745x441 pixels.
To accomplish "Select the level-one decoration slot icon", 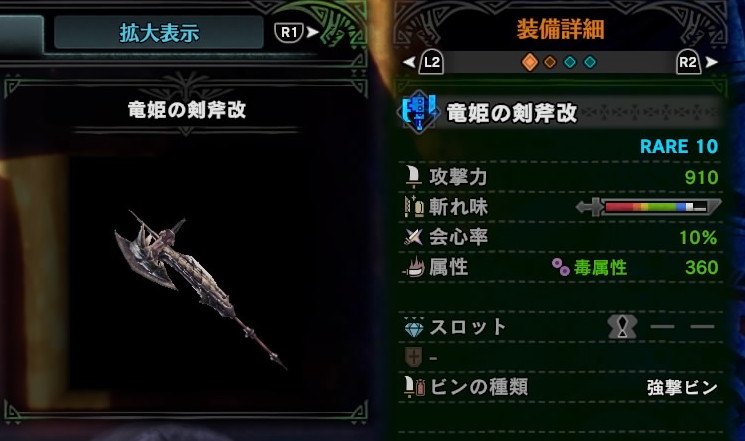I will tap(622, 326).
